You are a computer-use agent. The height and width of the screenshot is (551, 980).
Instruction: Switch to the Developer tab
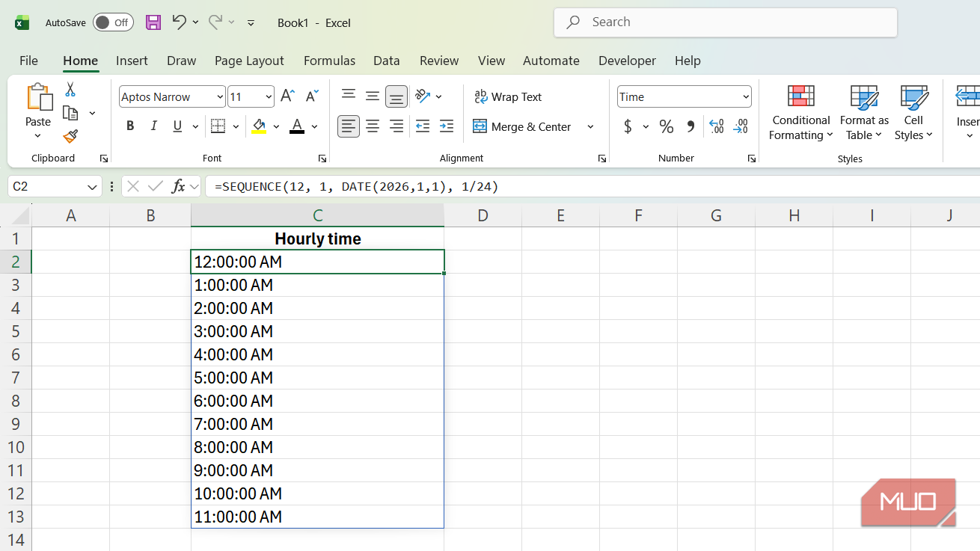(627, 61)
